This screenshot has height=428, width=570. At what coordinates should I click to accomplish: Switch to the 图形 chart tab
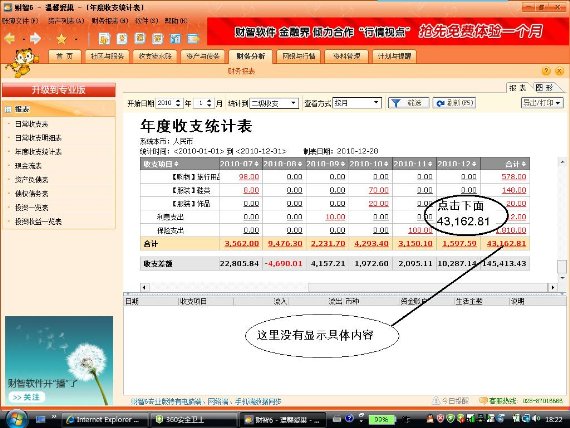(x=545, y=88)
